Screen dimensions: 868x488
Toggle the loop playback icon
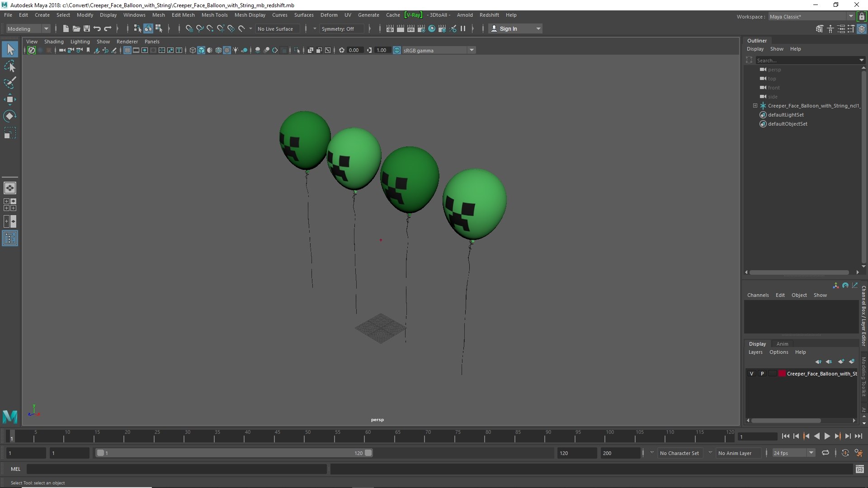(x=826, y=453)
